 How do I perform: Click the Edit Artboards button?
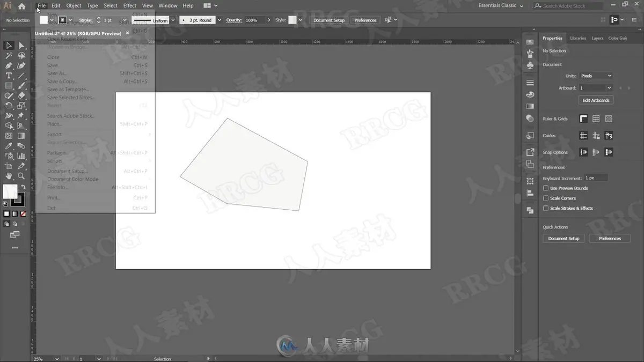tap(596, 100)
